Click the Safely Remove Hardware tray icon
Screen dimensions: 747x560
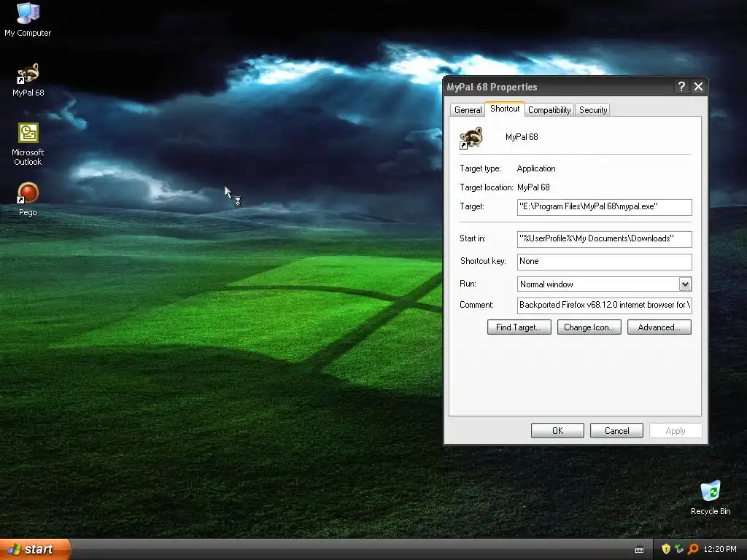click(679, 549)
